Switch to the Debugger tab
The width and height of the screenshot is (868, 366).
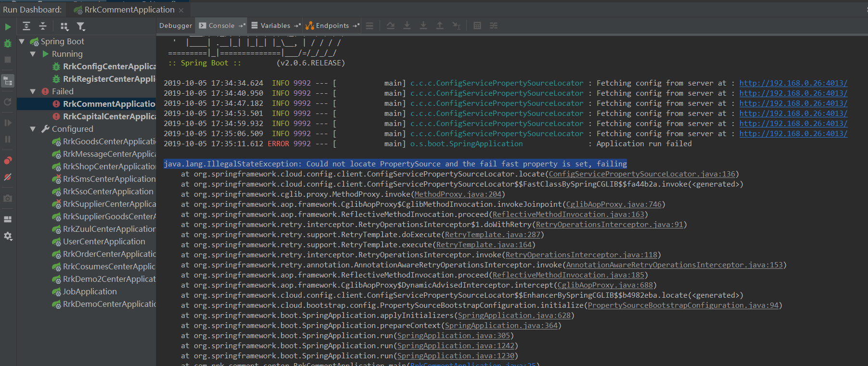click(x=176, y=25)
